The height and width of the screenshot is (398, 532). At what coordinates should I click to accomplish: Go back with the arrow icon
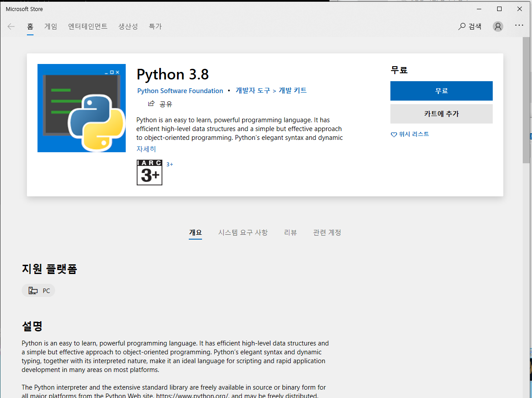pyautogui.click(x=11, y=26)
